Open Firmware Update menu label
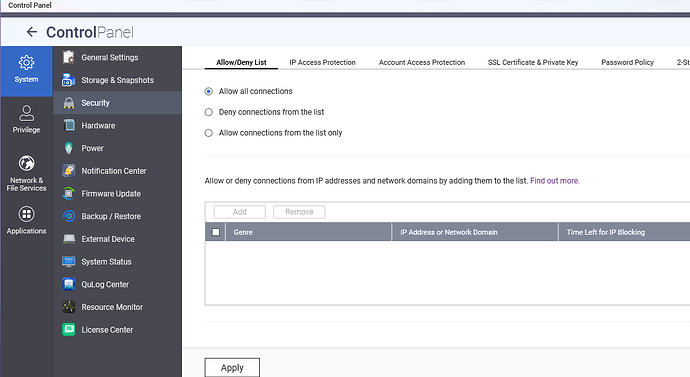The height and width of the screenshot is (377, 690). 111,194
